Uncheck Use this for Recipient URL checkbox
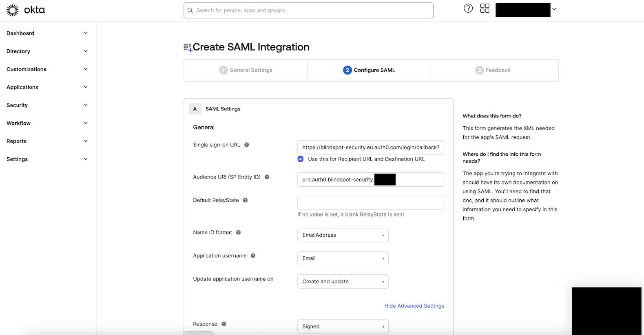 click(301, 159)
